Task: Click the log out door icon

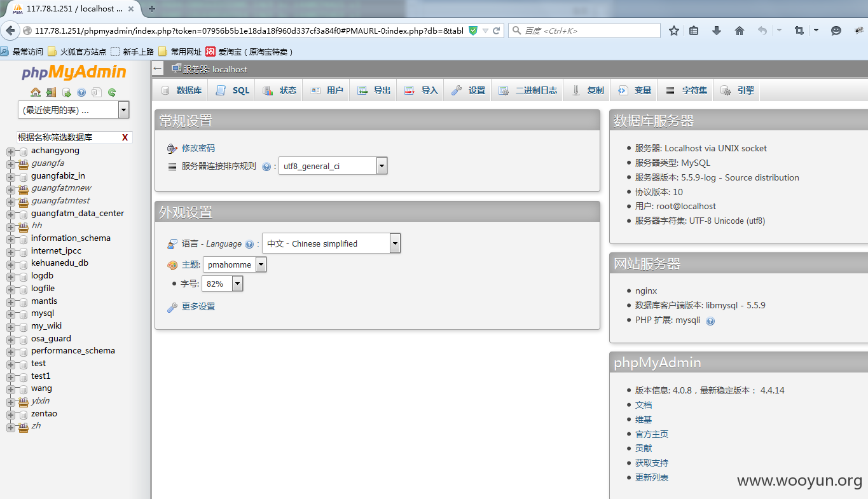Action: pos(51,92)
